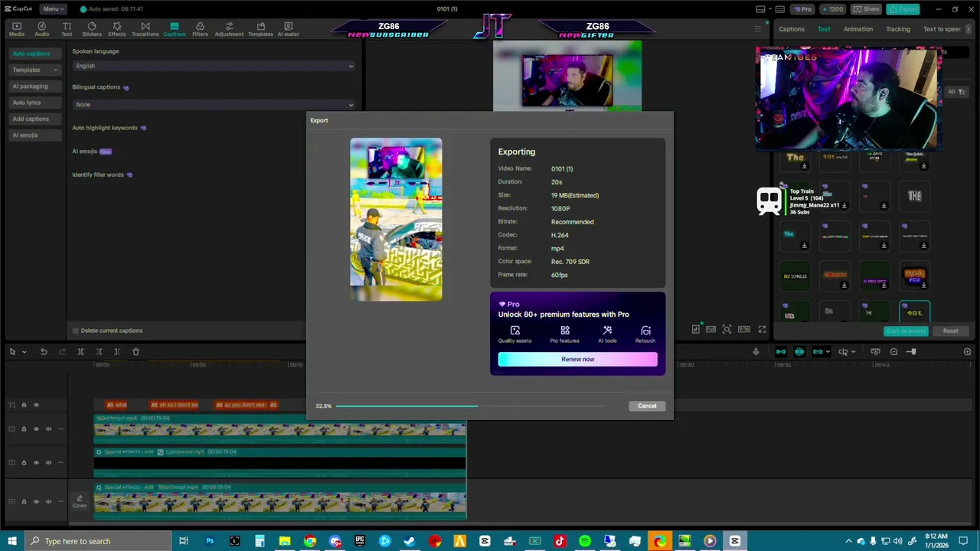
Task: Toggle visibility eye on the captions text track
Action: pos(36,405)
